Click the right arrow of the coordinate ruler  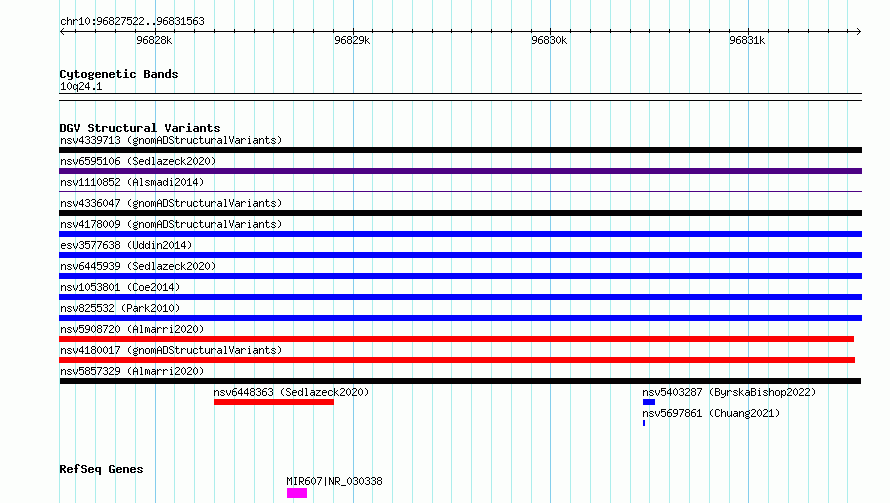pyautogui.click(x=859, y=32)
